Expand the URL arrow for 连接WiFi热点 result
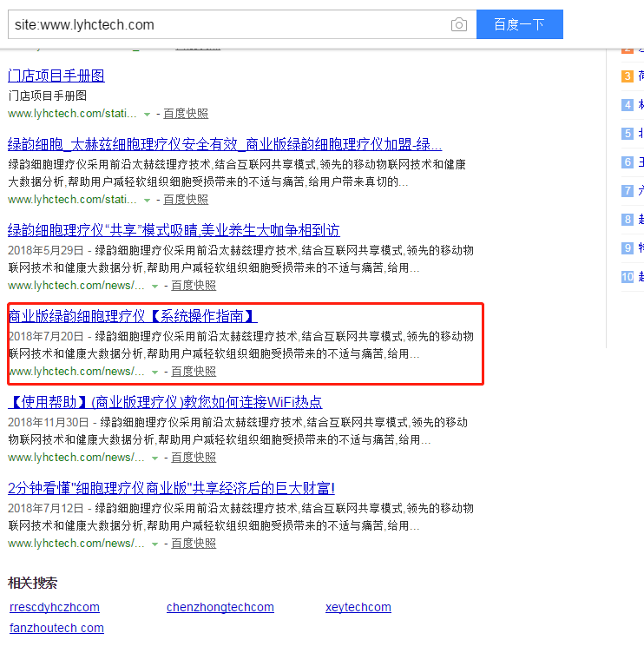 [x=154, y=458]
